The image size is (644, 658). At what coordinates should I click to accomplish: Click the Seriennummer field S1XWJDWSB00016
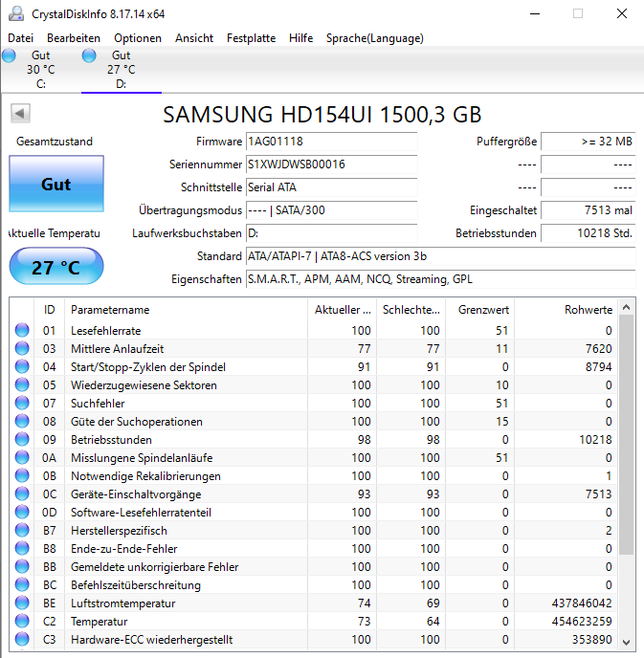(331, 164)
